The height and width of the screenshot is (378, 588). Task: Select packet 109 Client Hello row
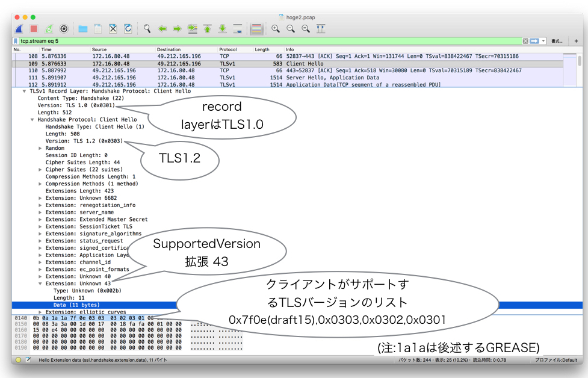(x=288, y=64)
